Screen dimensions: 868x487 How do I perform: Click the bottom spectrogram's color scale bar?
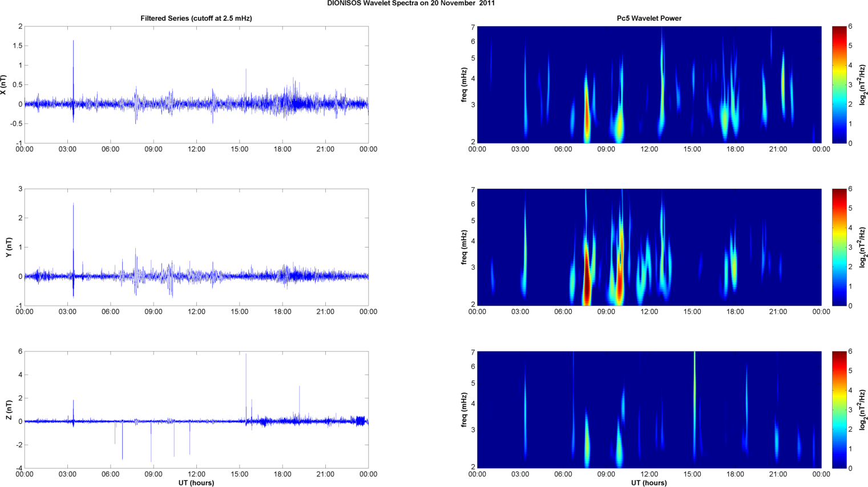(x=839, y=409)
